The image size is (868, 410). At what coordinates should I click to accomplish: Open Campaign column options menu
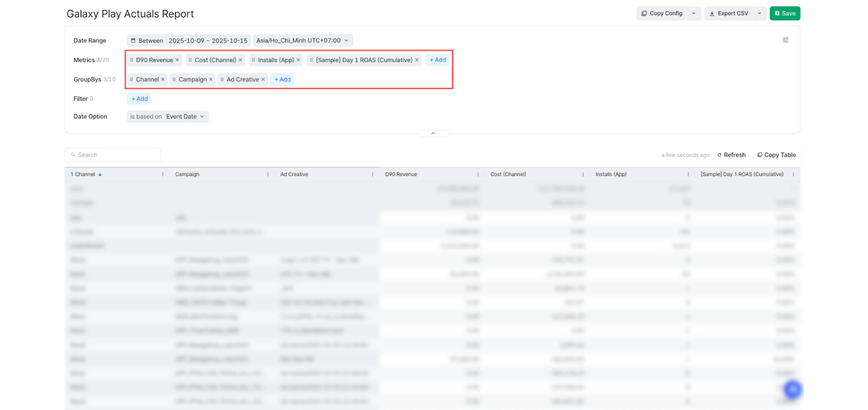coord(268,175)
